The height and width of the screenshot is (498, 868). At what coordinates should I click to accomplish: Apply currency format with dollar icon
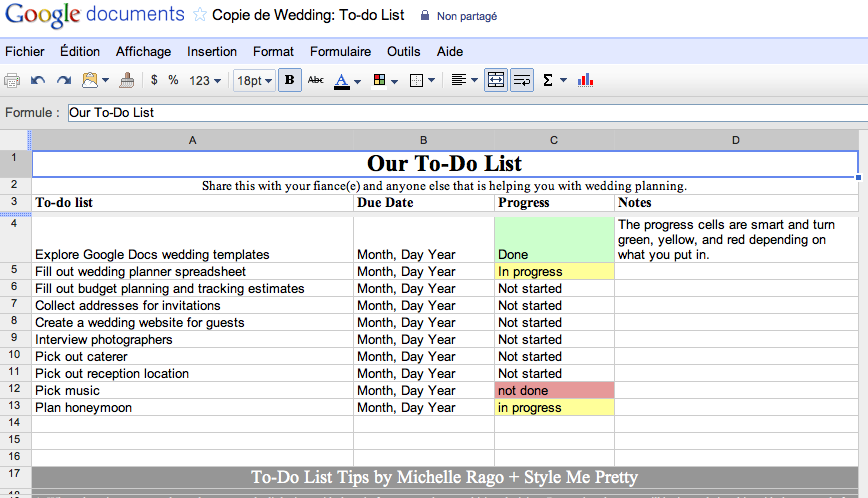(154, 80)
